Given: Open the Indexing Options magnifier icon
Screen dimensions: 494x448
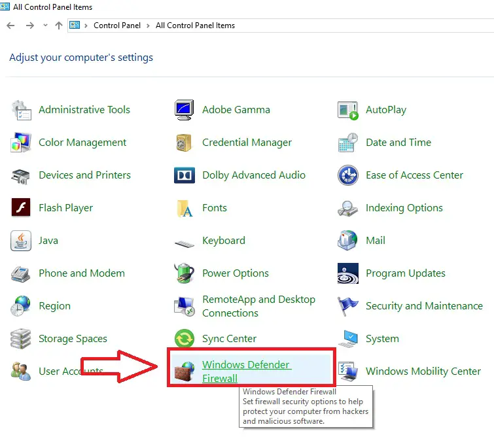Looking at the screenshot, I should pos(347,209).
